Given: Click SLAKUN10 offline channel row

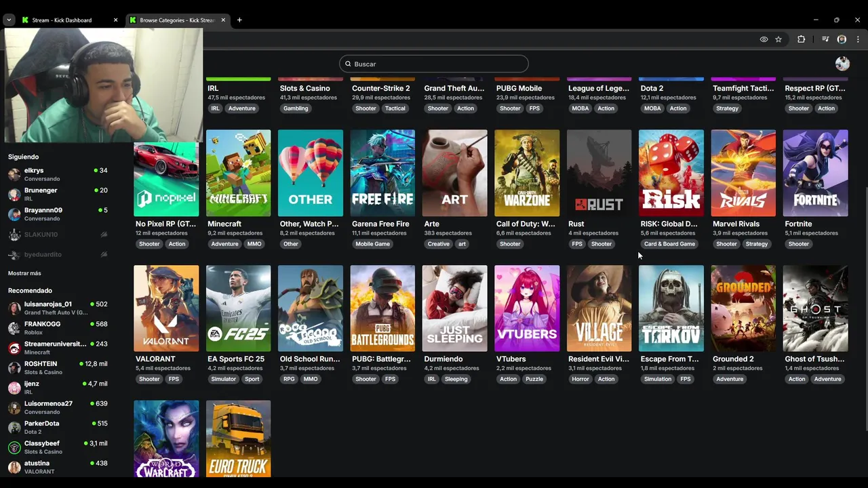Looking at the screenshot, I should coord(58,235).
